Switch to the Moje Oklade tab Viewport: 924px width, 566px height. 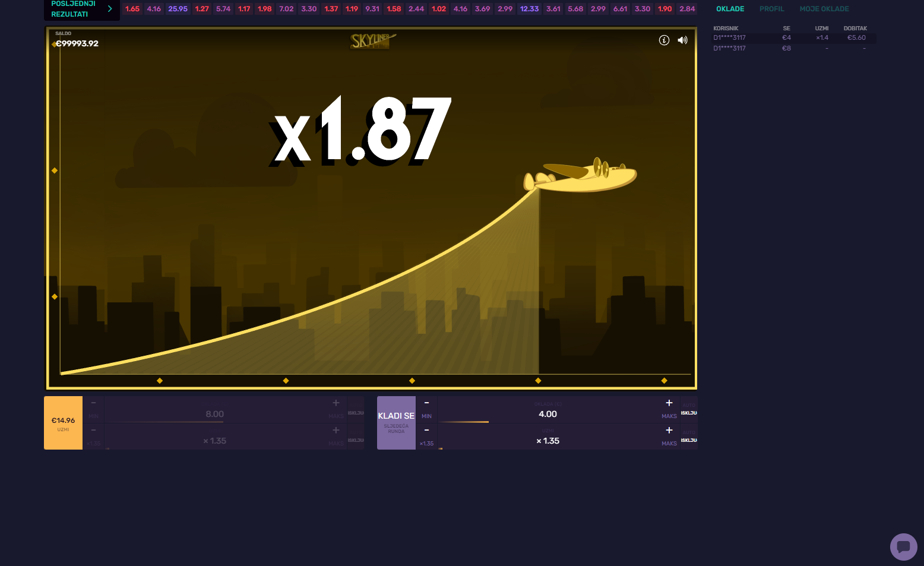[x=824, y=9]
